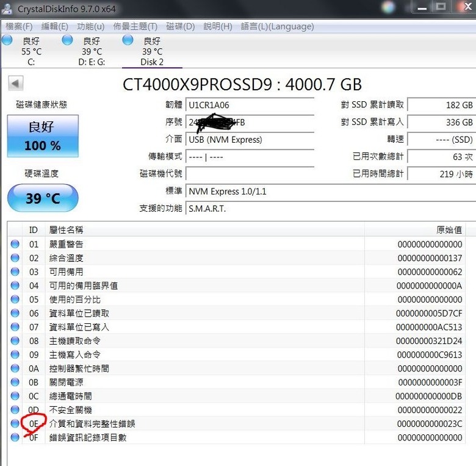This screenshot has width=476, height=466.
Task: Click the standard field NVM Express 1.0/1.1
Action: [x=331, y=192]
